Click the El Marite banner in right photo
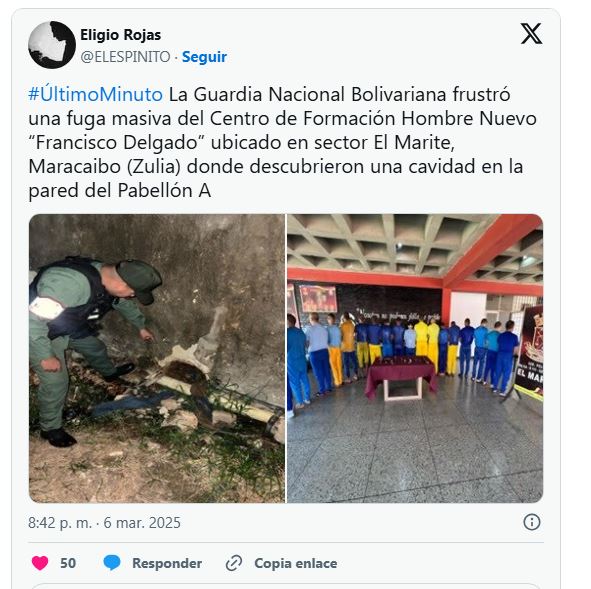Screen dimensions: 591x589 tap(530, 351)
